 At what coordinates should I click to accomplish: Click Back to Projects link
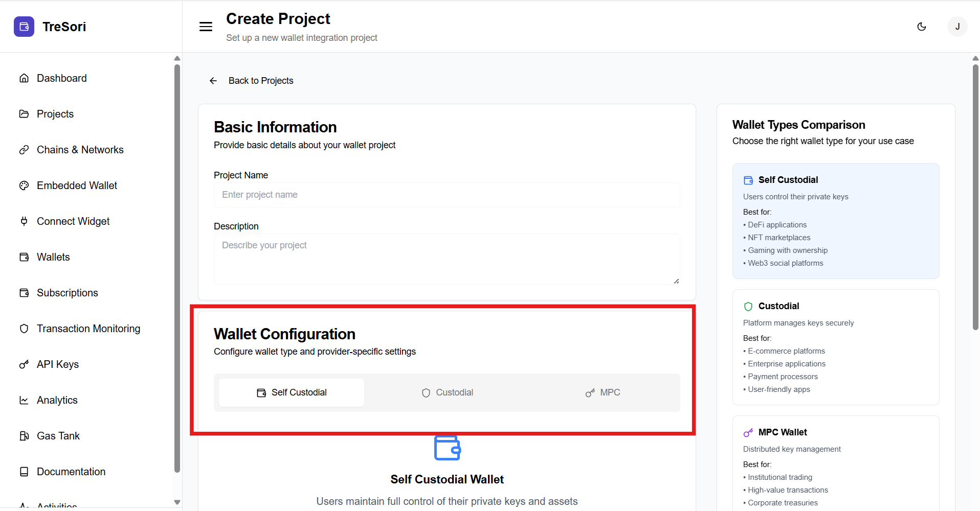coord(261,81)
